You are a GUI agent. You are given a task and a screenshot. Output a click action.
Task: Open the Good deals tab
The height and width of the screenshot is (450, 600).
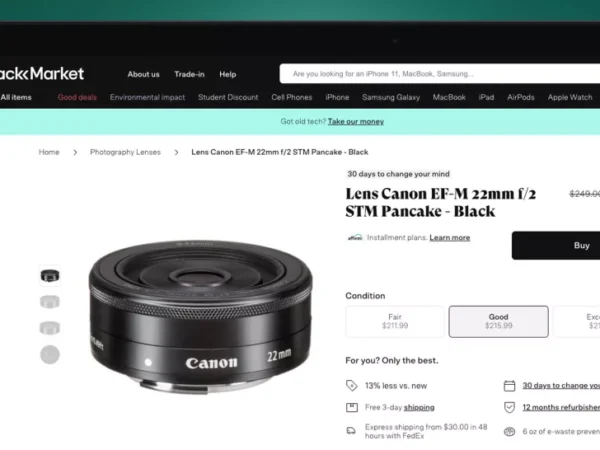77,97
